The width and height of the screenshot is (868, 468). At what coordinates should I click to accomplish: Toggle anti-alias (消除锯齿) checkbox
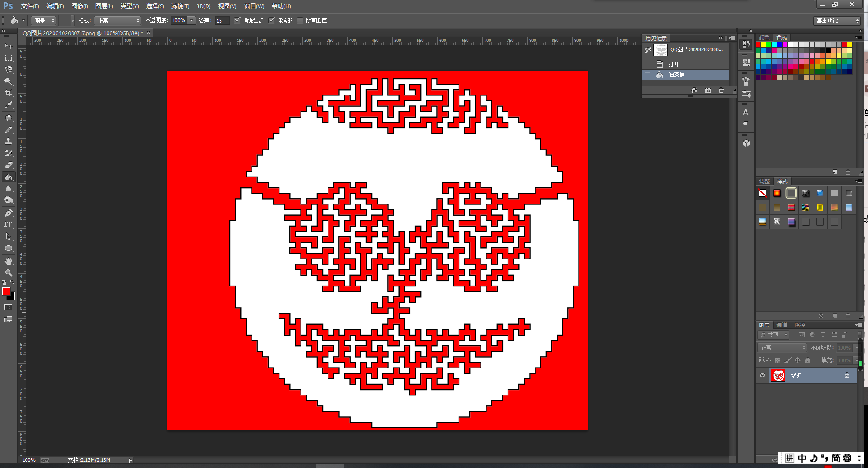pyautogui.click(x=238, y=20)
